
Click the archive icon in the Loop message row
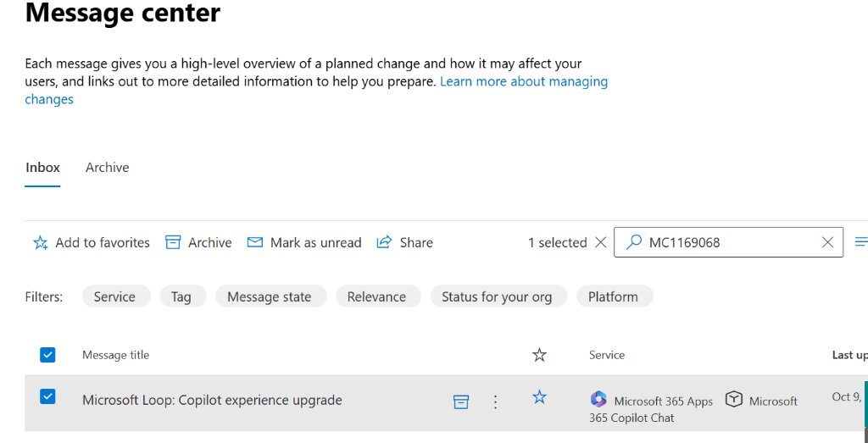461,401
